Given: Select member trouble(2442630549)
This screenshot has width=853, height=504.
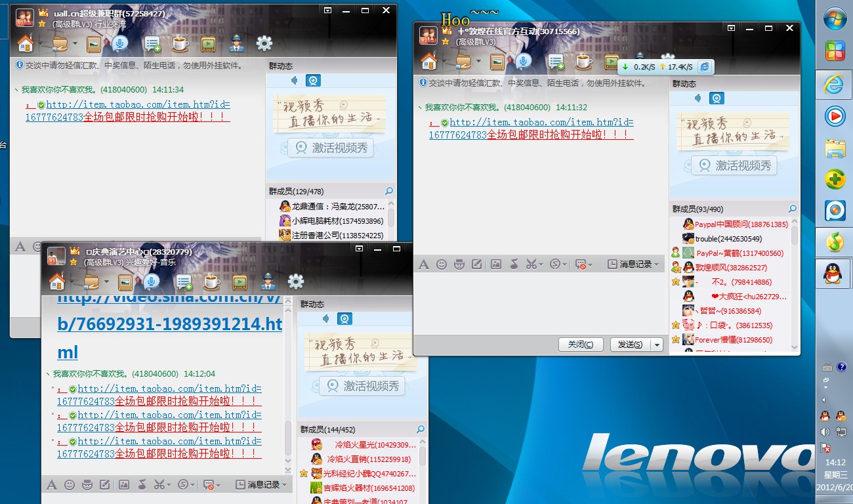Looking at the screenshot, I should coord(728,239).
